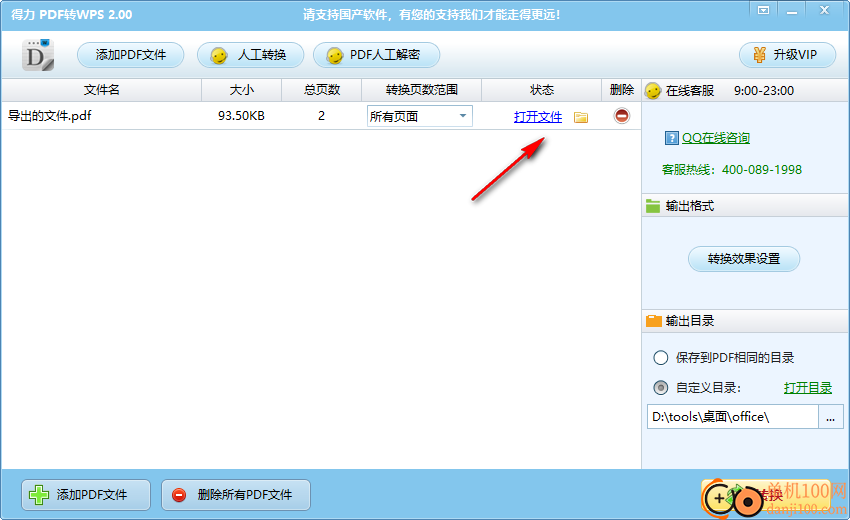Minimize the window

click(x=791, y=10)
